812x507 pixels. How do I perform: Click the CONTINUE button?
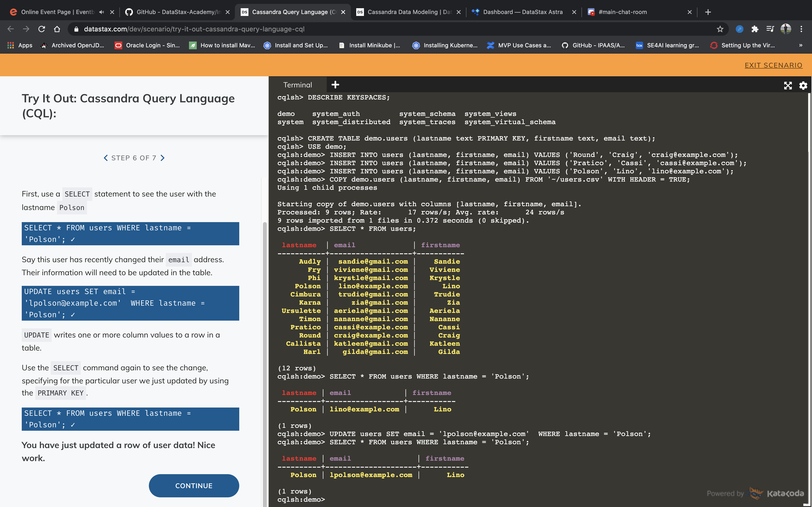[194, 486]
